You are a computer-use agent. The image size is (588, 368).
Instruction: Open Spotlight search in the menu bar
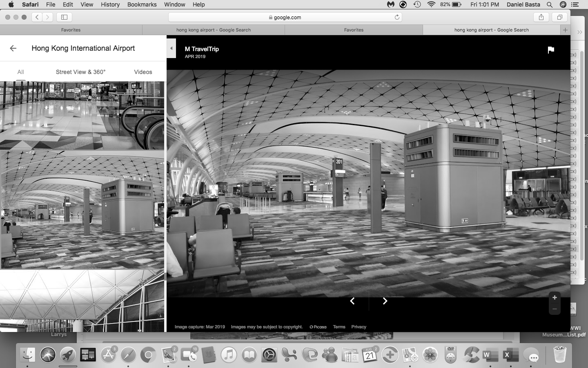(550, 4)
